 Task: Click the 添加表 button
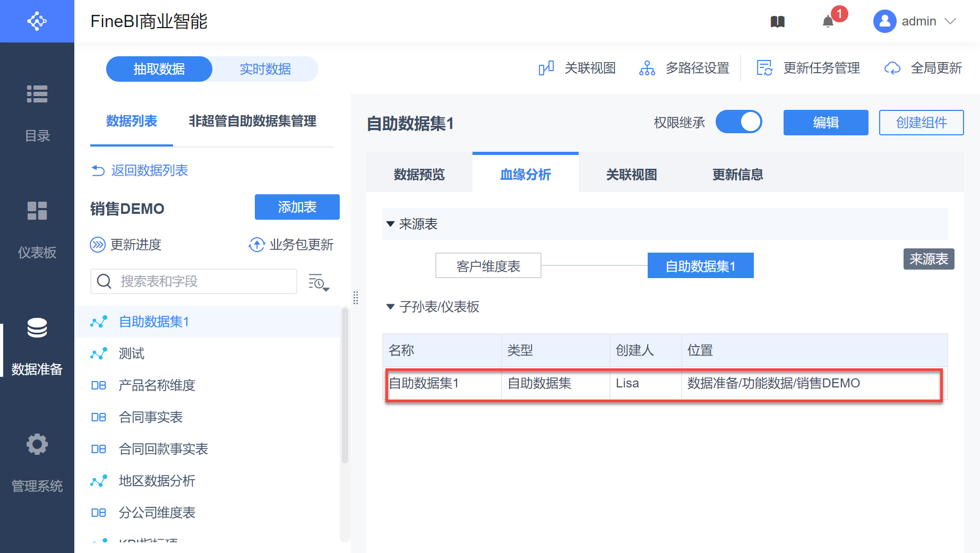(297, 207)
